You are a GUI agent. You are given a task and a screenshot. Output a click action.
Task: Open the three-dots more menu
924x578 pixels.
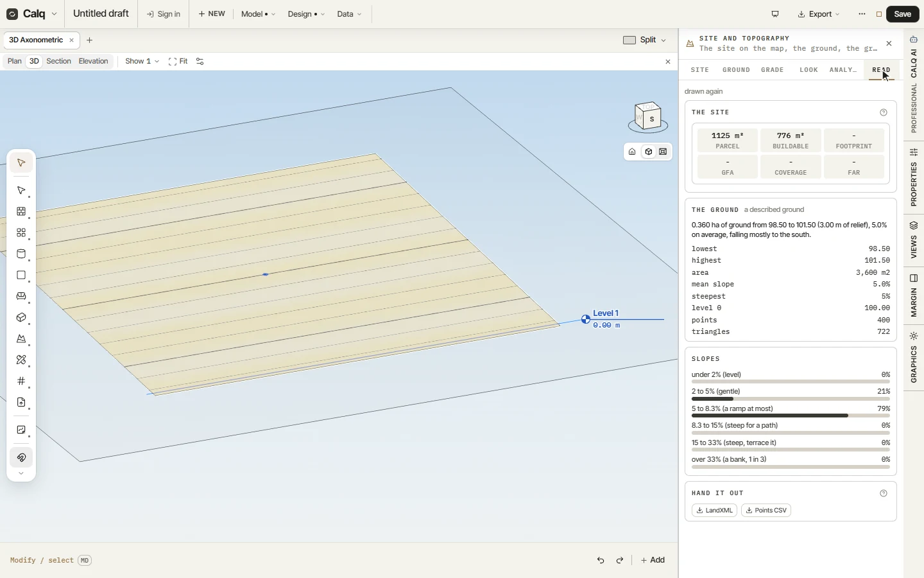click(x=862, y=14)
